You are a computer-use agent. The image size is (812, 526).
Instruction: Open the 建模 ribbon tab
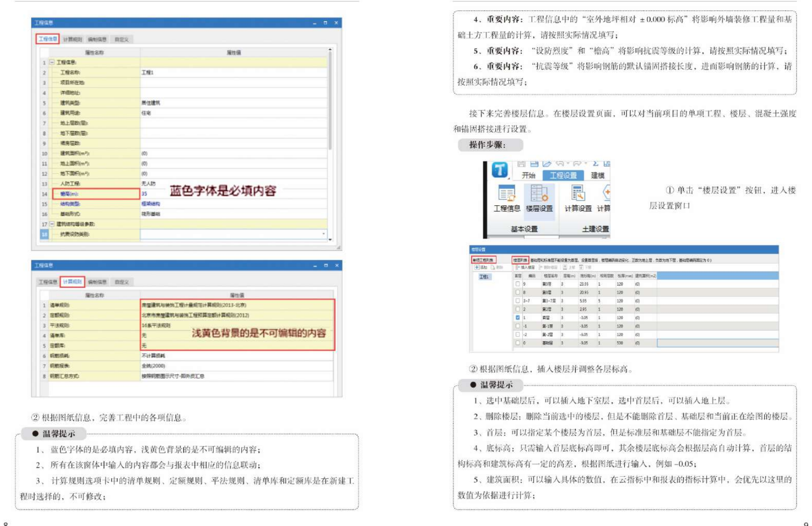tap(597, 175)
